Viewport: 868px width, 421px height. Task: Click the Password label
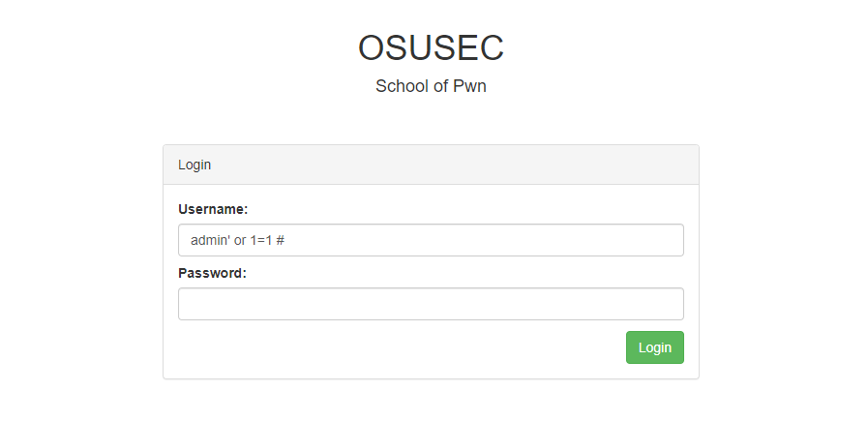(212, 273)
